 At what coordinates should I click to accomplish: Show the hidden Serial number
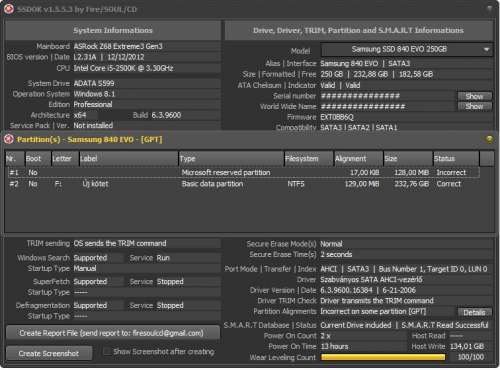pos(474,96)
